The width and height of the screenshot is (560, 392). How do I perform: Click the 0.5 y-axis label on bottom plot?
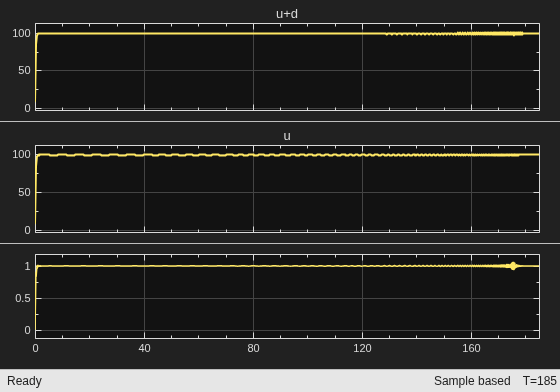pyautogui.click(x=23, y=298)
